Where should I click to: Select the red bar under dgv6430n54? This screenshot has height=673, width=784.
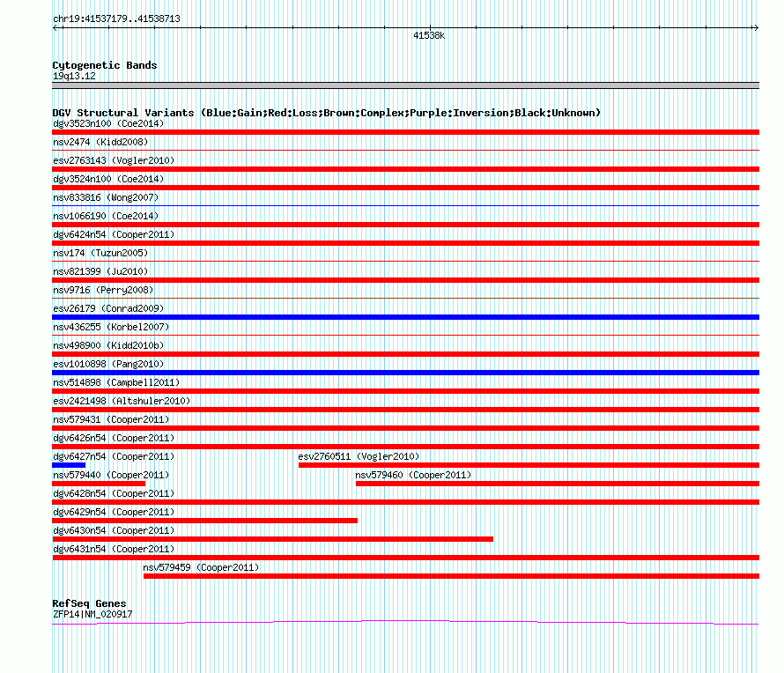coord(272,539)
